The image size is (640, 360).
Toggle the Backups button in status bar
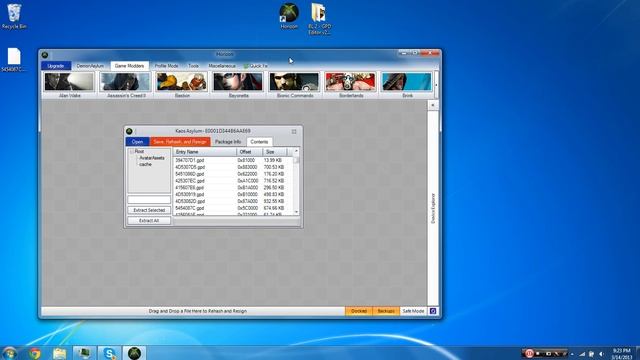pos(386,311)
